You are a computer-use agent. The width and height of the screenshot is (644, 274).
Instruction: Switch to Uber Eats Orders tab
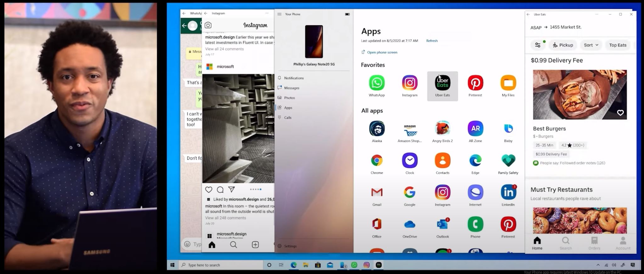pyautogui.click(x=594, y=243)
